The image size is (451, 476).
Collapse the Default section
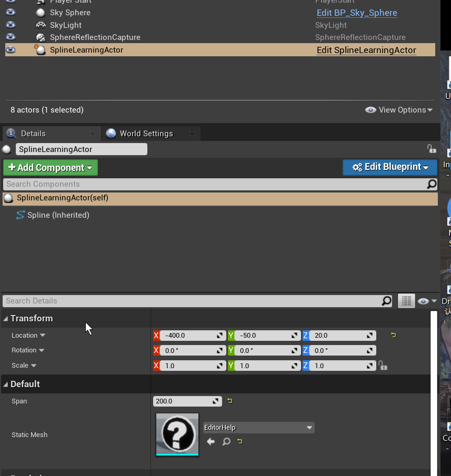[5, 384]
